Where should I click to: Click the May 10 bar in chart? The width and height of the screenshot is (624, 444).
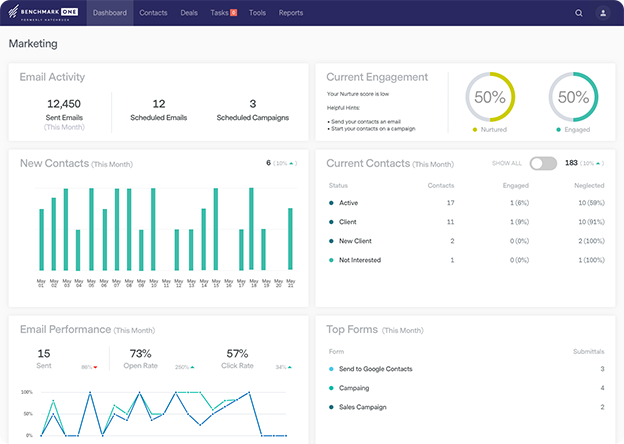pyautogui.click(x=153, y=229)
